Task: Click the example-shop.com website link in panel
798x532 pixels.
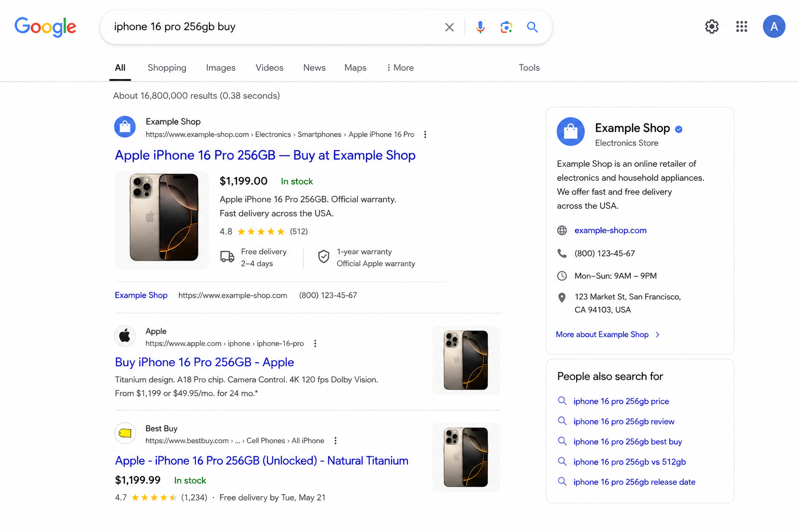Action: (610, 230)
